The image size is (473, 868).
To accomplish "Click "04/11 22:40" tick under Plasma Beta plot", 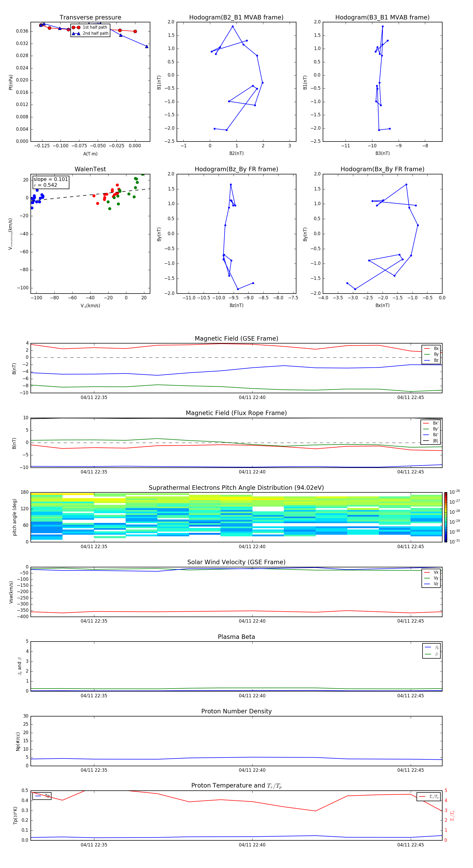I will pyautogui.click(x=252, y=696).
